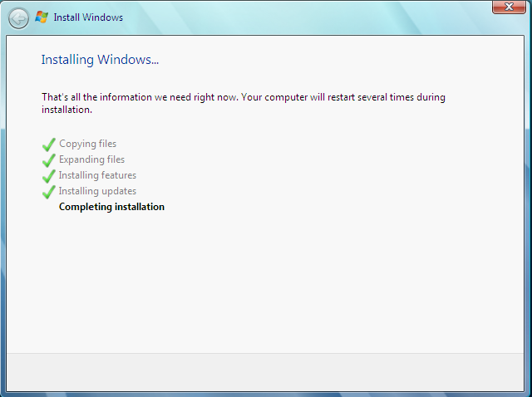Select the "Copying files" step text
This screenshot has height=397, width=532.
(x=87, y=144)
